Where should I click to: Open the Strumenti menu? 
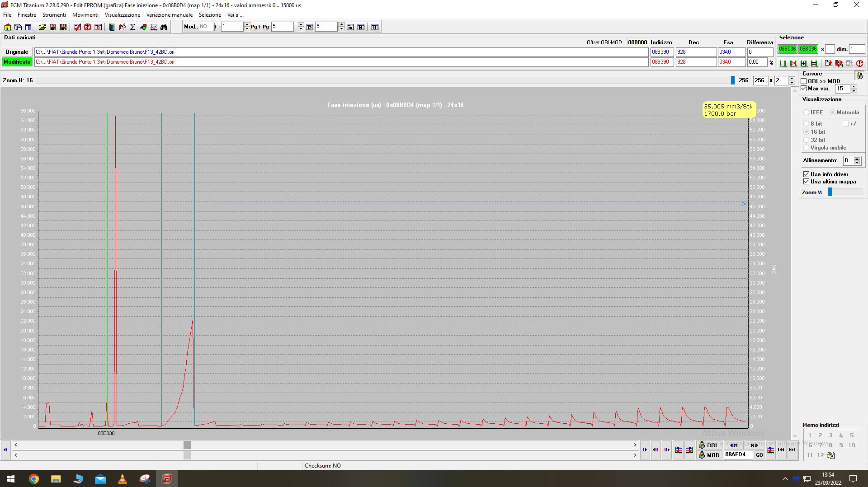54,15
